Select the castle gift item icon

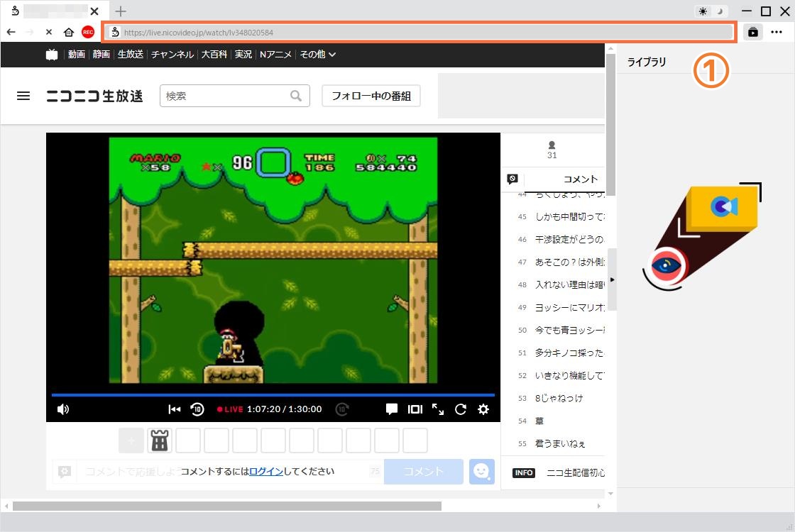160,440
